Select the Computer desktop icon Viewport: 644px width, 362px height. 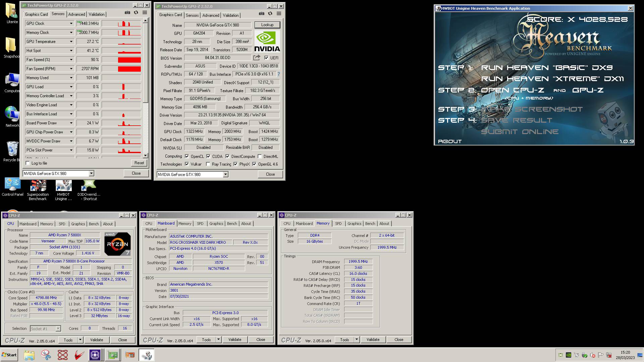[12, 83]
